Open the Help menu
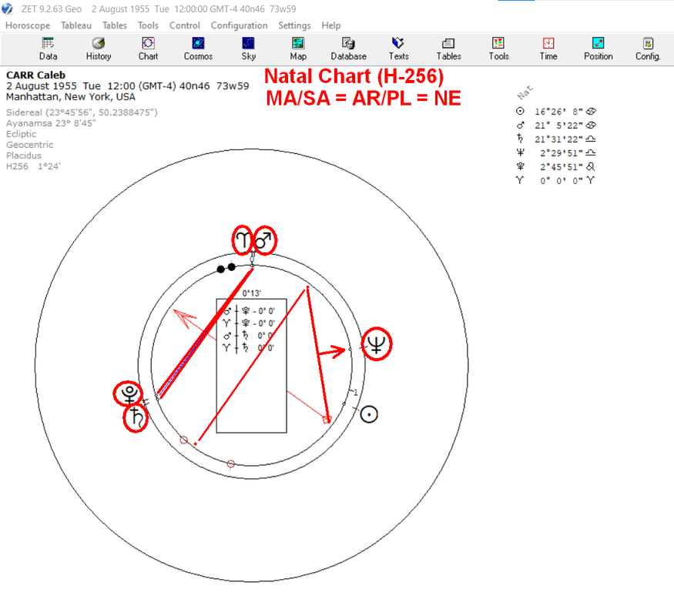 pyautogui.click(x=331, y=25)
